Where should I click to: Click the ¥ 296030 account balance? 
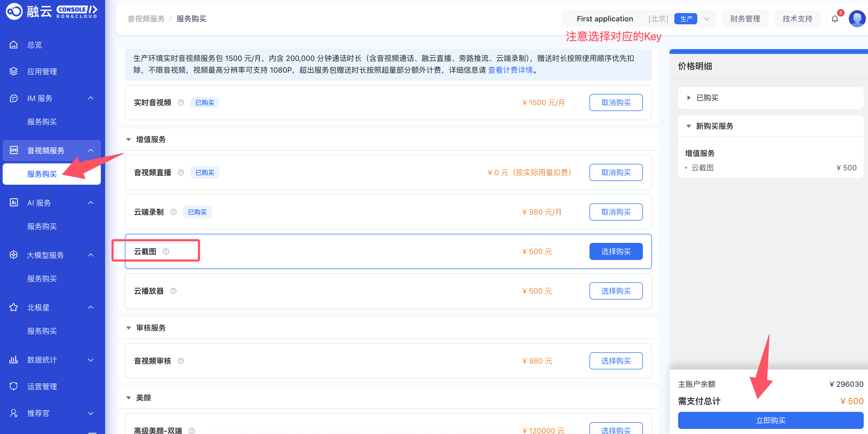[846, 384]
